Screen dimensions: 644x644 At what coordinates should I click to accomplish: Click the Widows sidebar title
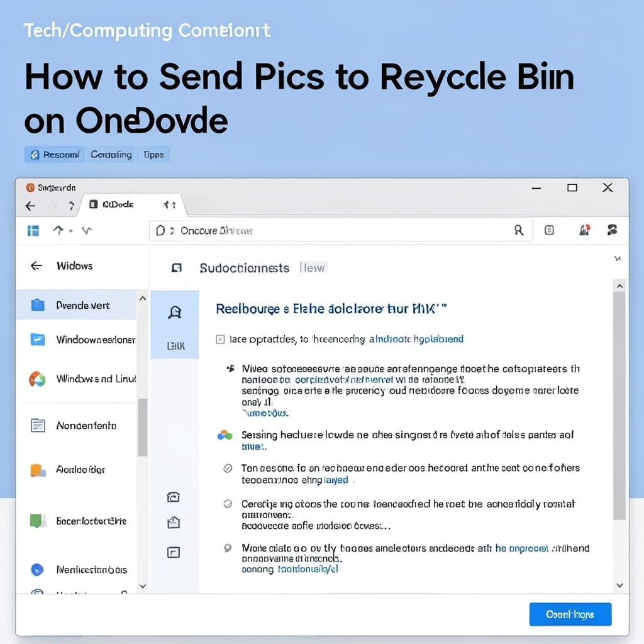click(x=74, y=266)
